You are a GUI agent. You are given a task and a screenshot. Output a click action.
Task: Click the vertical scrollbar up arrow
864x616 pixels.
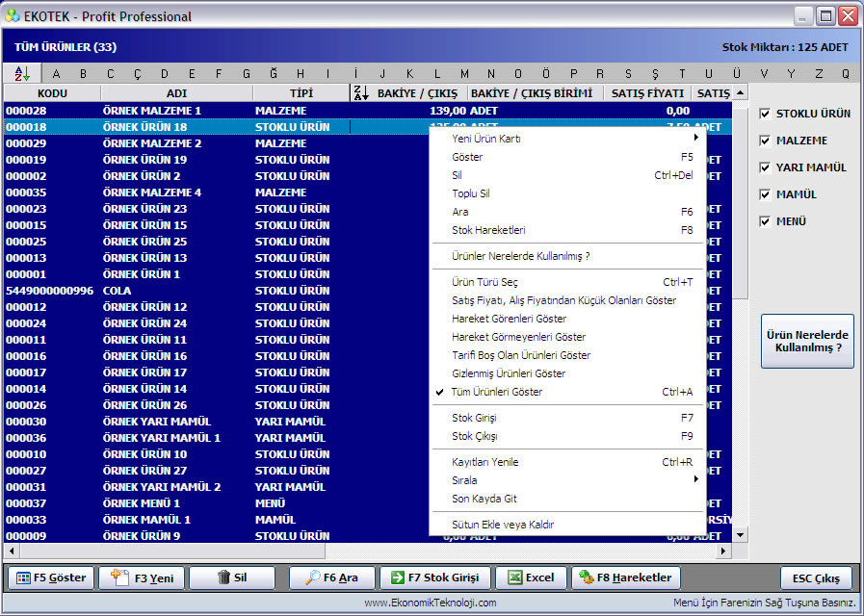[740, 93]
